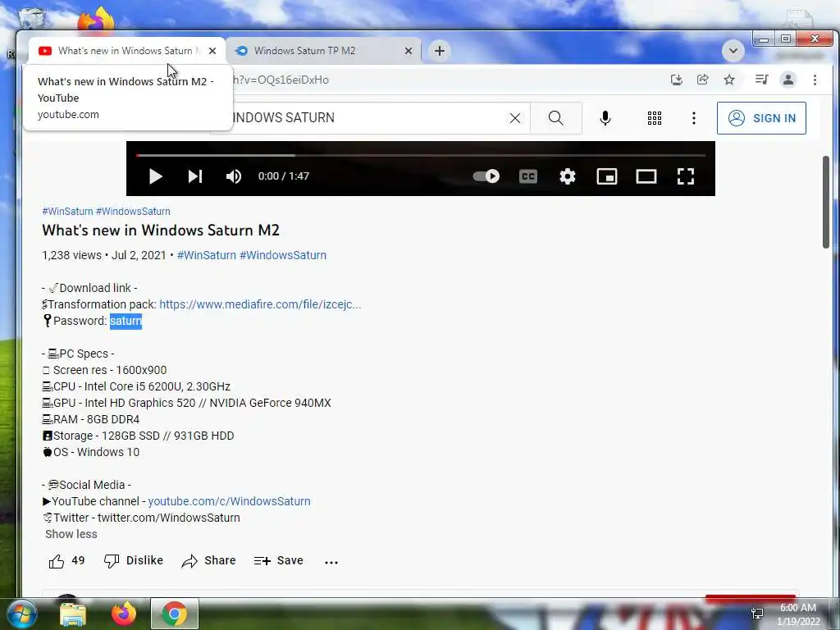Click '1,238 views' text

72,255
